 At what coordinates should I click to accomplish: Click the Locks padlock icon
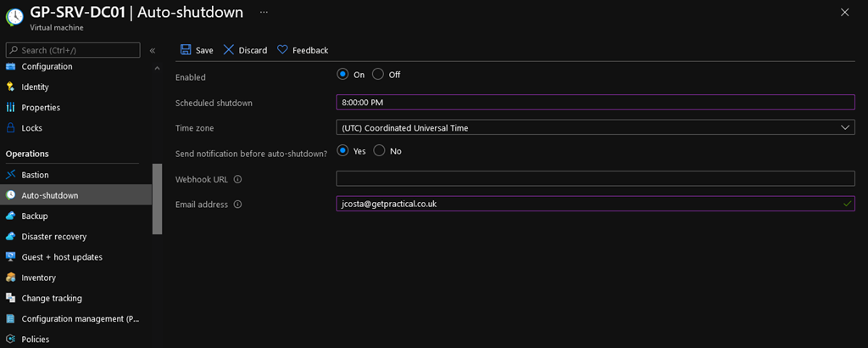pyautogui.click(x=11, y=128)
